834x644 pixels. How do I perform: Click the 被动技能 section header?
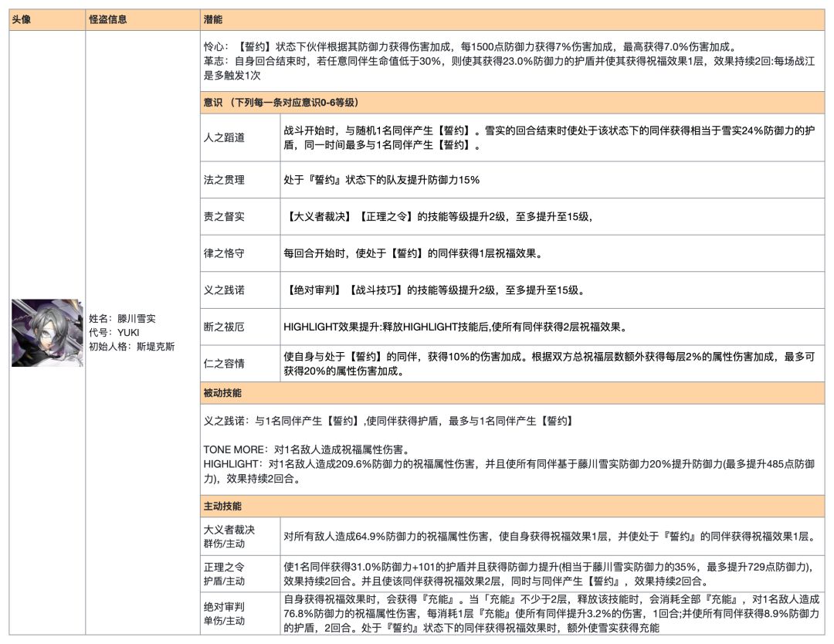pos(512,393)
